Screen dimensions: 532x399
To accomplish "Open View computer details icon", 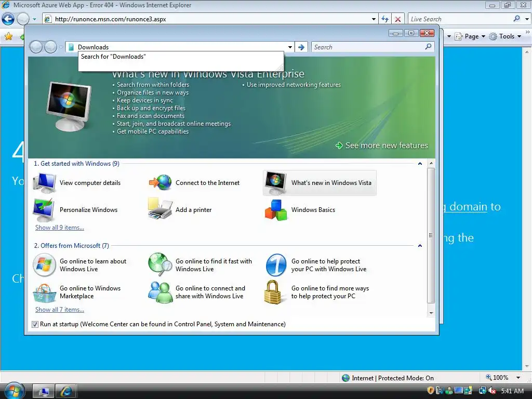I will (x=44, y=183).
